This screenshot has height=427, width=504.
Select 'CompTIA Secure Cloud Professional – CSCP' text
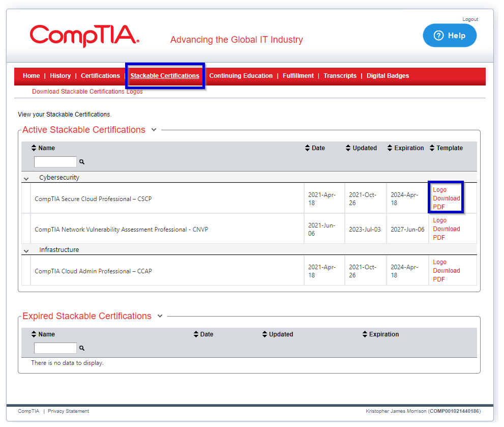pyautogui.click(x=93, y=199)
